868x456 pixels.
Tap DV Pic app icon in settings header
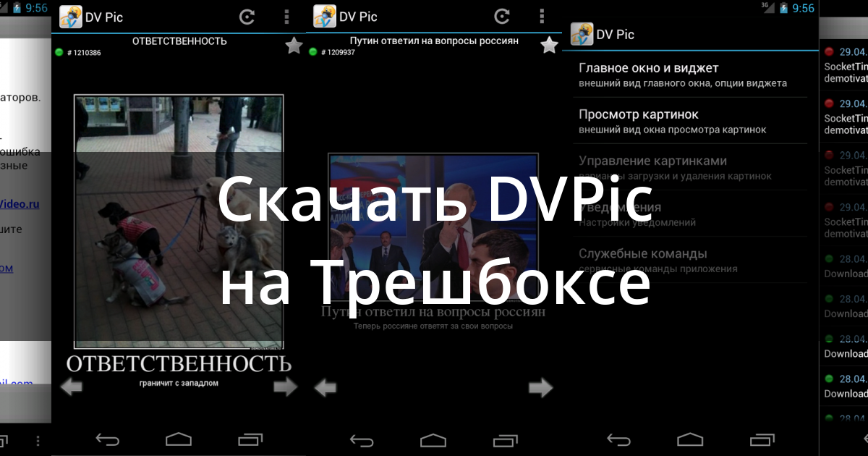click(x=582, y=34)
